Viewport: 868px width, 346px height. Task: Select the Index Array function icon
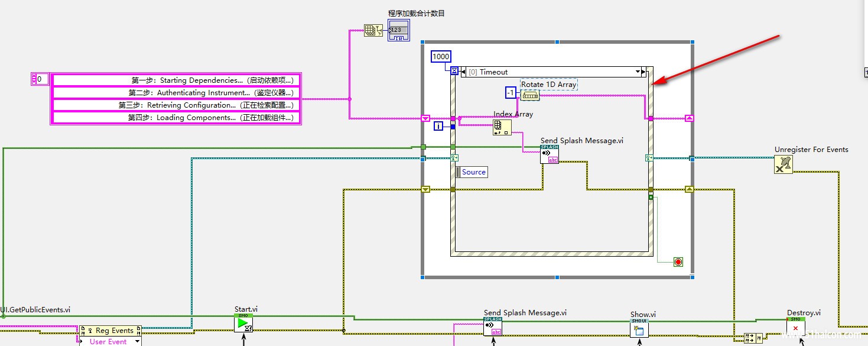pos(502,127)
